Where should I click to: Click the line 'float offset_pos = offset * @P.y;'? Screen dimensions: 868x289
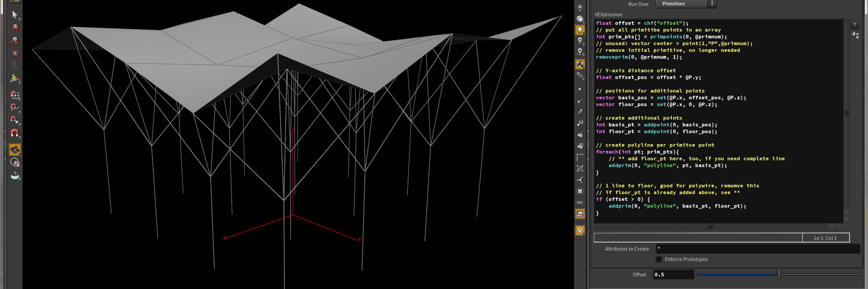(648, 77)
